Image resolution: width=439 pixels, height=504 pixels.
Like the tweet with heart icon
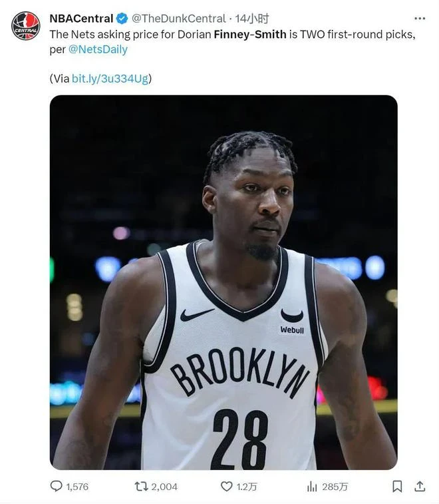pos(226,486)
